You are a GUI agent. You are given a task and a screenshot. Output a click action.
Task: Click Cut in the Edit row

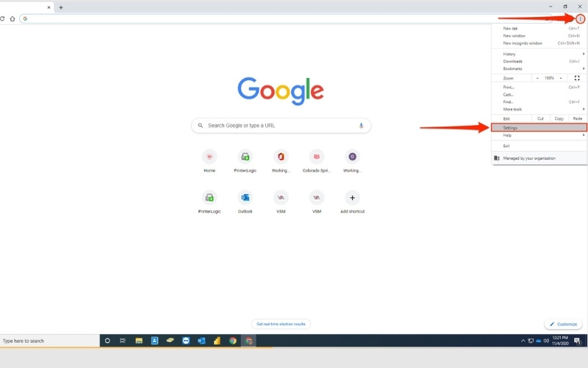[x=540, y=118]
